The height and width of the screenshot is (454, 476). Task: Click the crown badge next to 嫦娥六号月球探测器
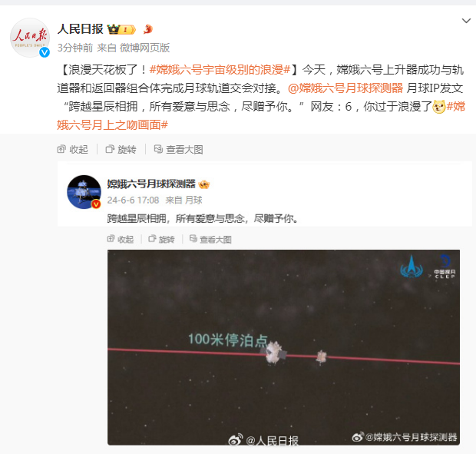click(203, 184)
